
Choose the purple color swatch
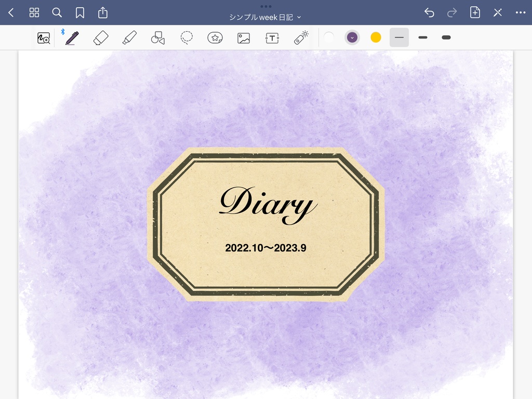pyautogui.click(x=352, y=37)
